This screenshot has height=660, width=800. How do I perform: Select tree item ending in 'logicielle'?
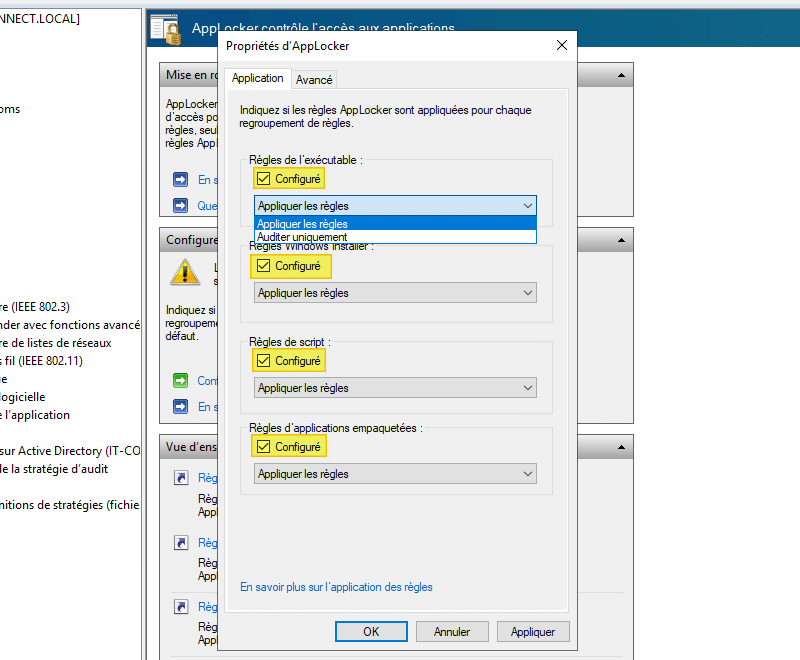22,397
